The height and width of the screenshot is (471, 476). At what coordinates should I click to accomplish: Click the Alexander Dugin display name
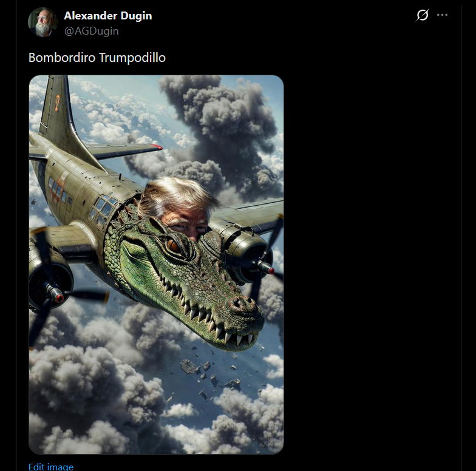pyautogui.click(x=108, y=16)
